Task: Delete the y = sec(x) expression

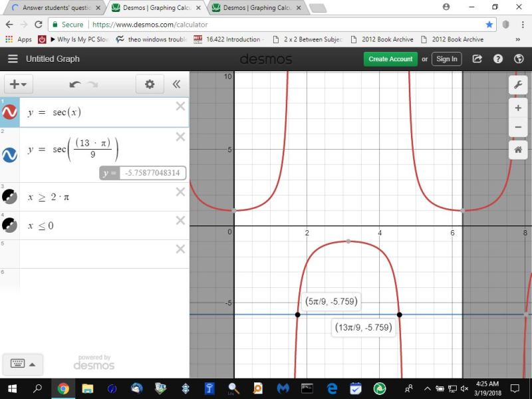Action: (x=180, y=106)
